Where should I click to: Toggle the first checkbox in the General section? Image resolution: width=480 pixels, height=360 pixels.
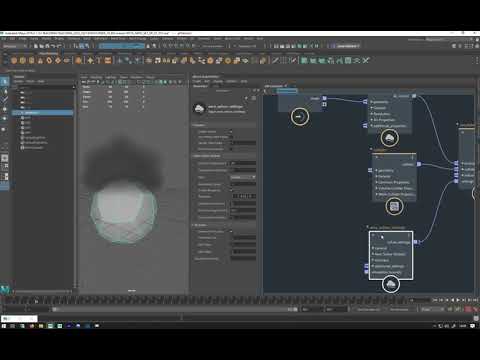[x=231, y=131]
